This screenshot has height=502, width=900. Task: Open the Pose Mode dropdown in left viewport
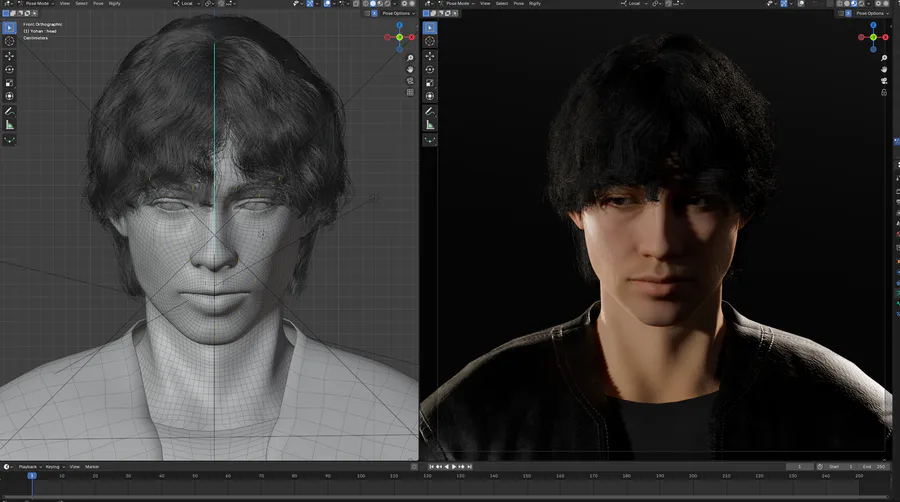click(38, 4)
